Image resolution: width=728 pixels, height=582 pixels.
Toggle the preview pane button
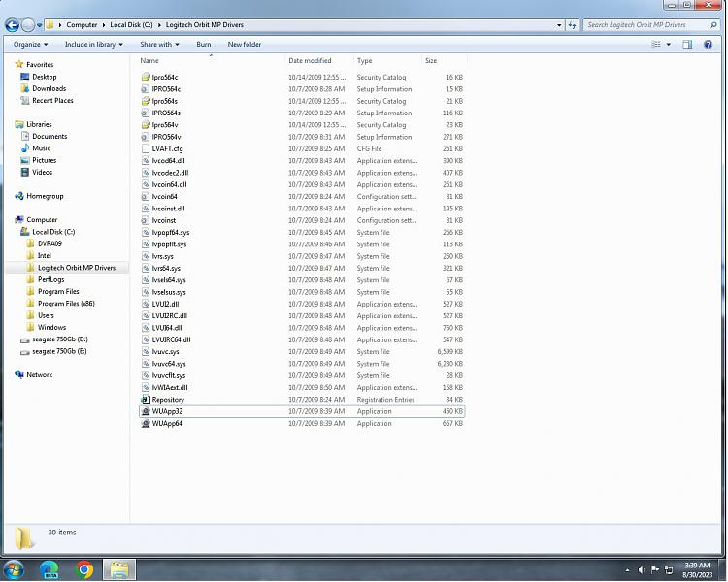[687, 44]
